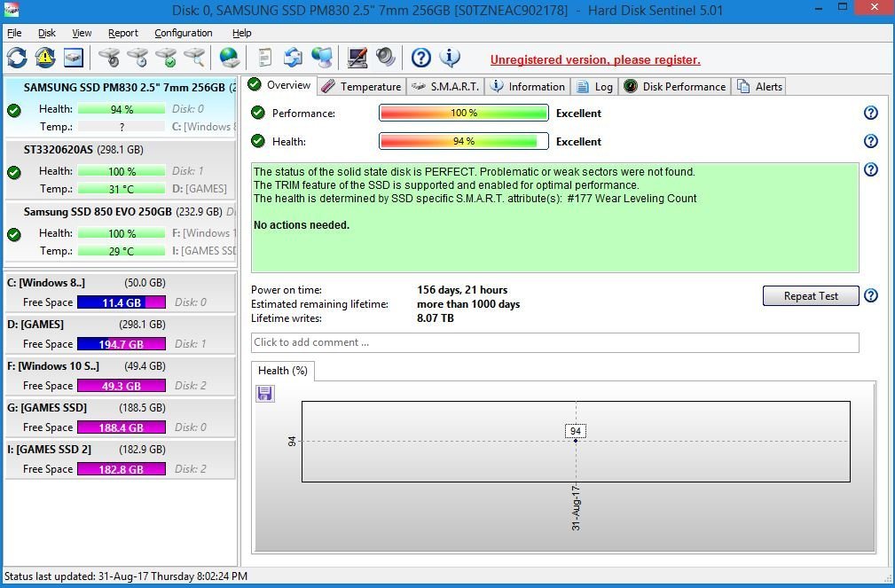Click the send report envelope arrows icon
The image size is (895, 588).
pyautogui.click(x=293, y=58)
